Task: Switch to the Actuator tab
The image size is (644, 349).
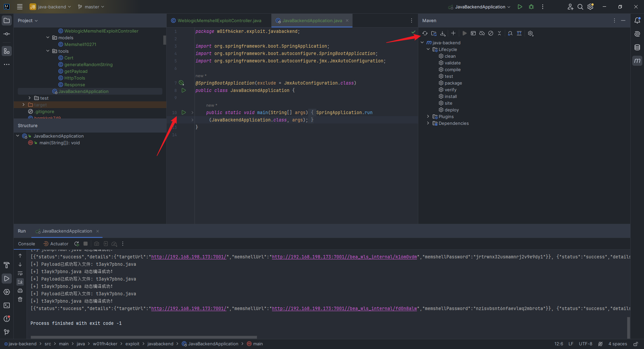Action: tap(56, 244)
